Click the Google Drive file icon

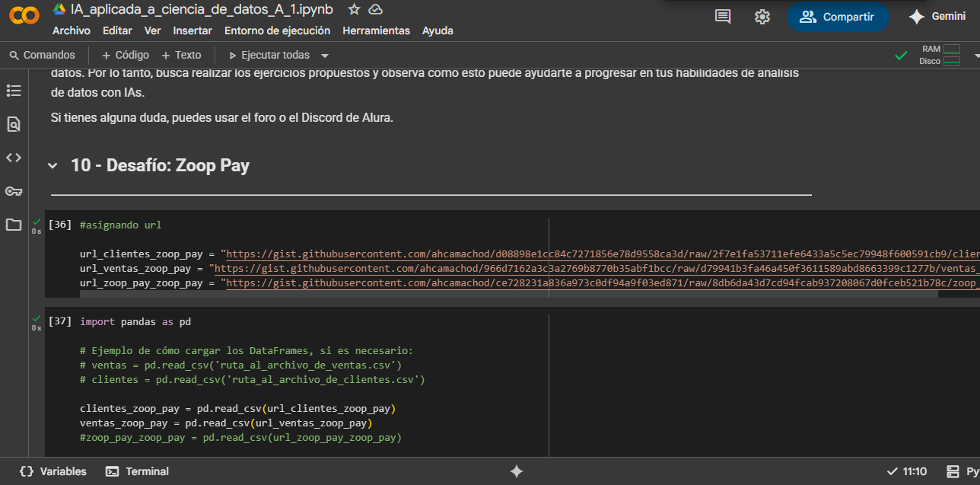pos(59,9)
